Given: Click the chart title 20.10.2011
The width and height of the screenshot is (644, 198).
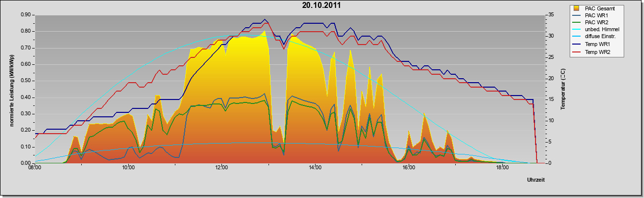Looking at the screenshot, I should coord(321,6).
